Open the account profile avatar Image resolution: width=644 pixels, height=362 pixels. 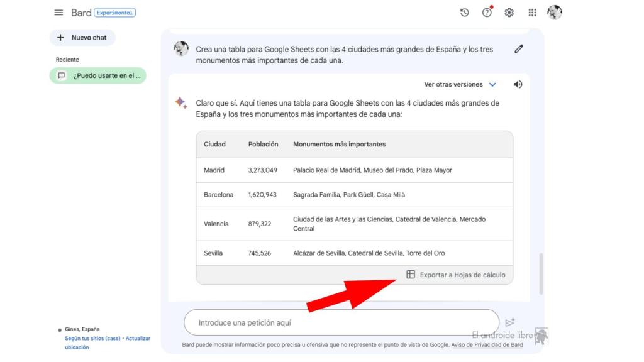[555, 13]
